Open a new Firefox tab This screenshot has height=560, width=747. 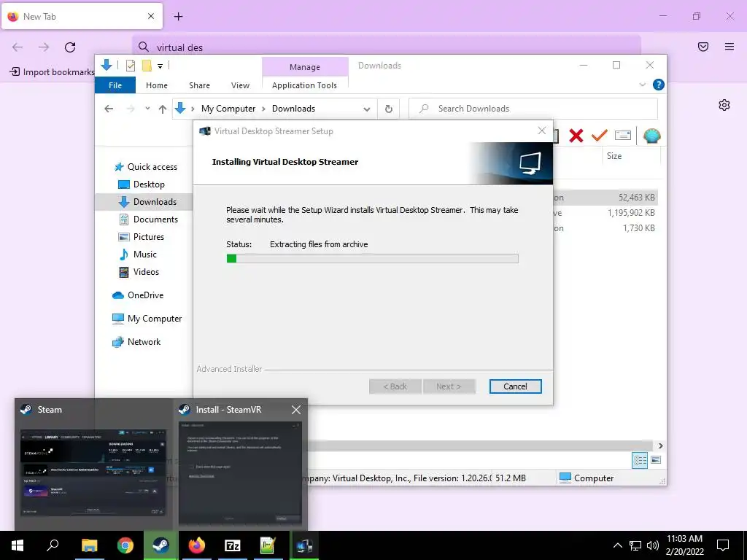point(178,17)
